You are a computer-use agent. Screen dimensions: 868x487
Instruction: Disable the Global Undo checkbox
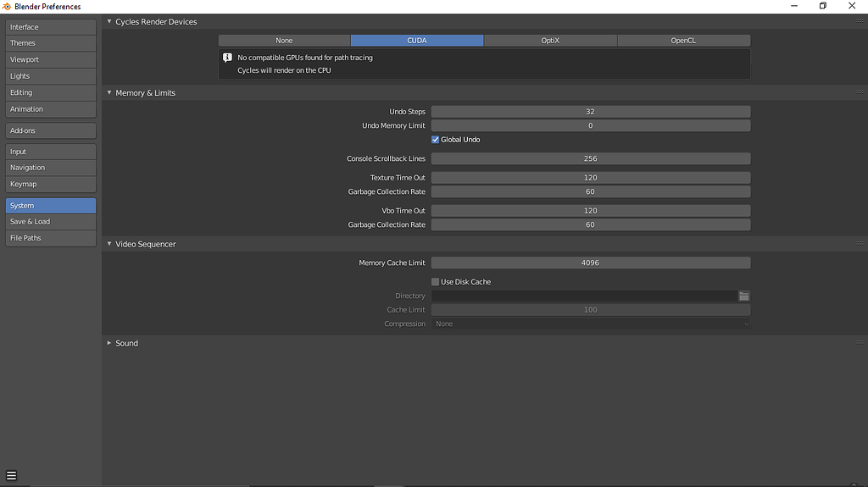point(435,140)
